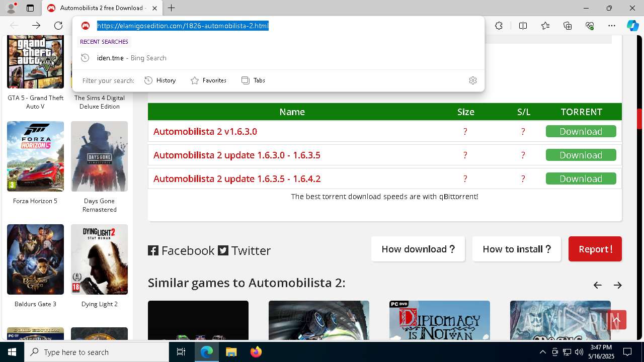Show next similar games with right arrow
Viewport: 644px width, 362px height.
pyautogui.click(x=618, y=285)
